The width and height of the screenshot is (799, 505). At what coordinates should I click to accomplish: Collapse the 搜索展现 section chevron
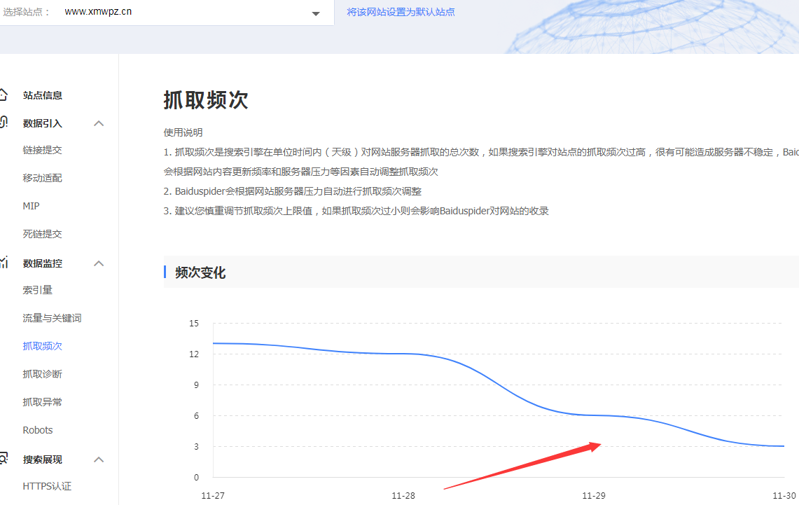(99, 459)
